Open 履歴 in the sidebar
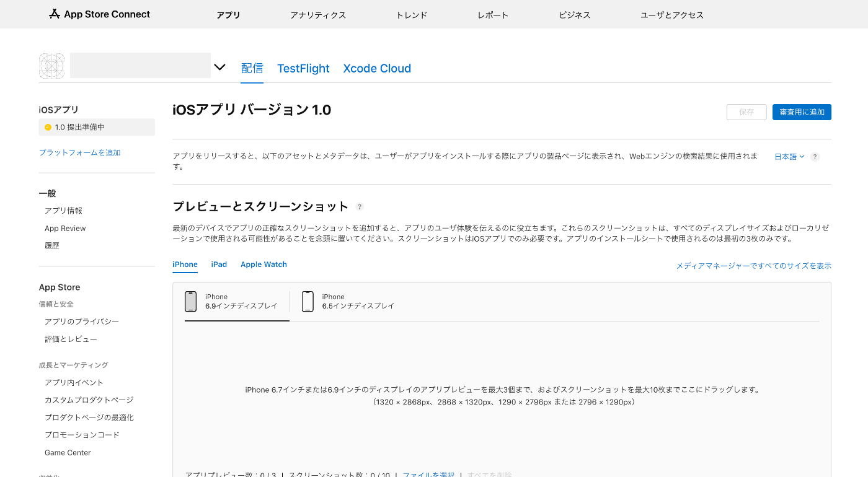868x477 pixels. click(x=52, y=246)
